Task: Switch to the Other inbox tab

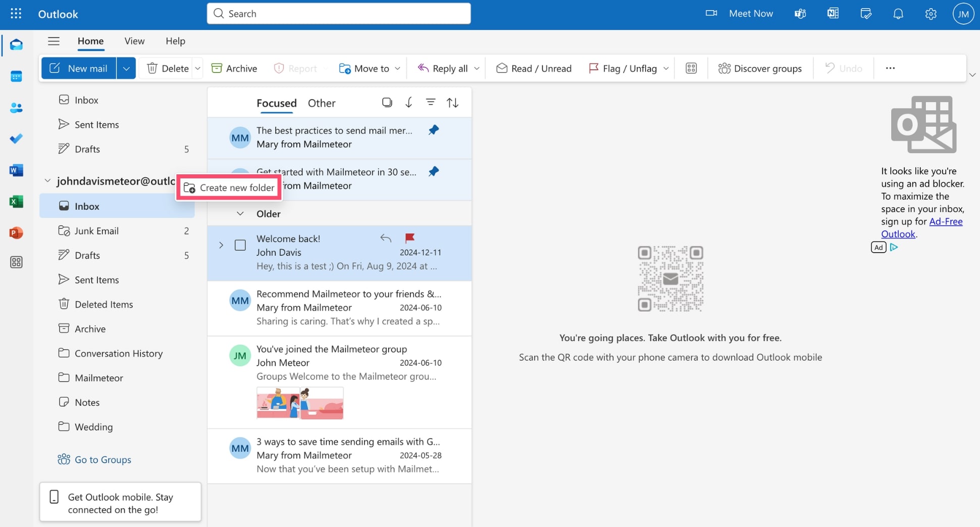Action: click(321, 103)
